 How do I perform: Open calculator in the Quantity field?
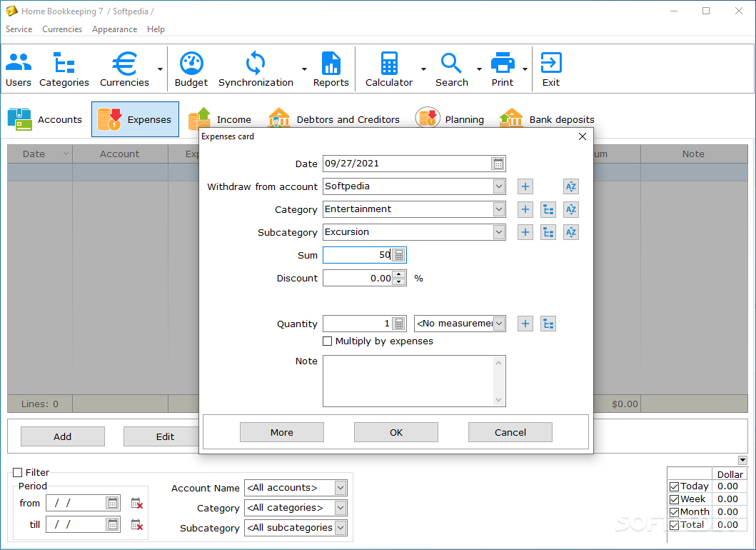399,324
